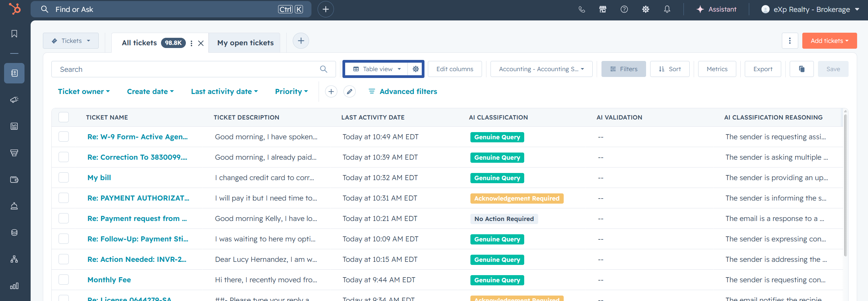Click the pencil edit quick filters icon

[350, 92]
